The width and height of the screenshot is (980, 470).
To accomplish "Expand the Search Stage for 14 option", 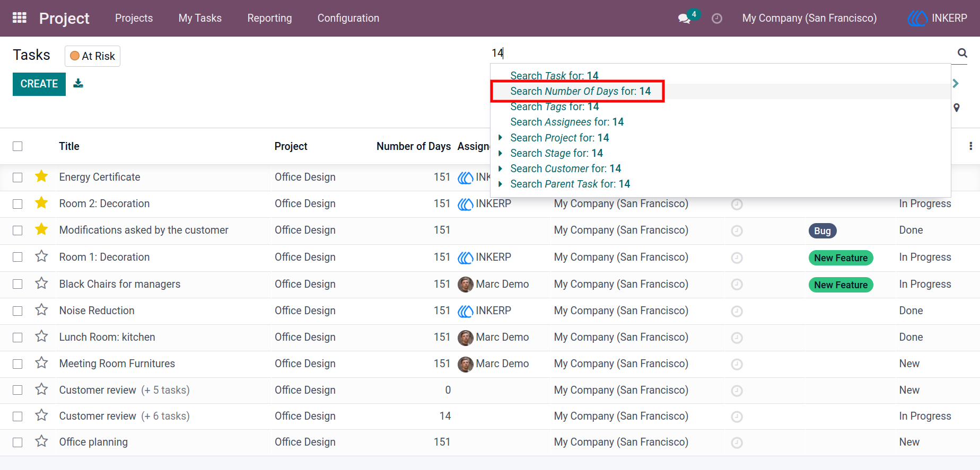I will coord(500,153).
